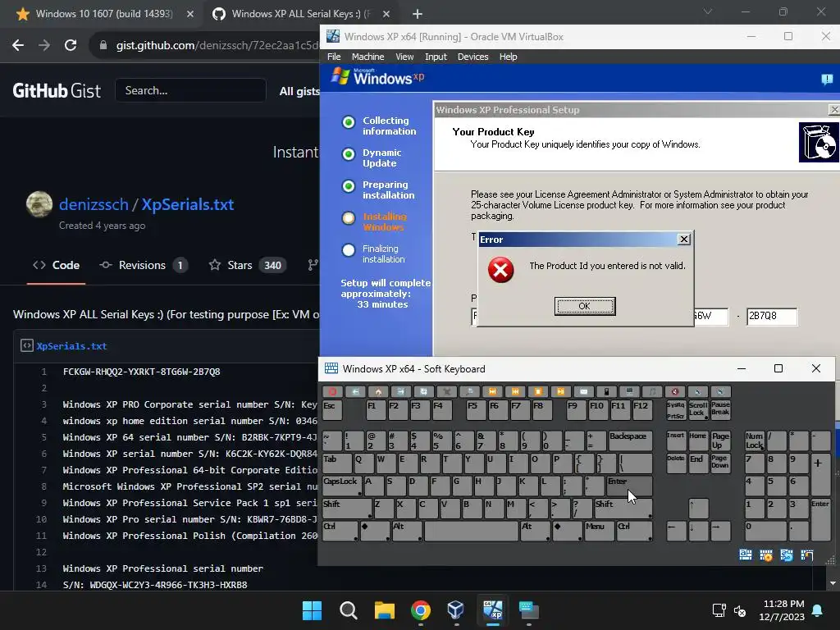Image resolution: width=840 pixels, height=630 pixels.
Task: Click the previous track media key
Action: point(515,391)
